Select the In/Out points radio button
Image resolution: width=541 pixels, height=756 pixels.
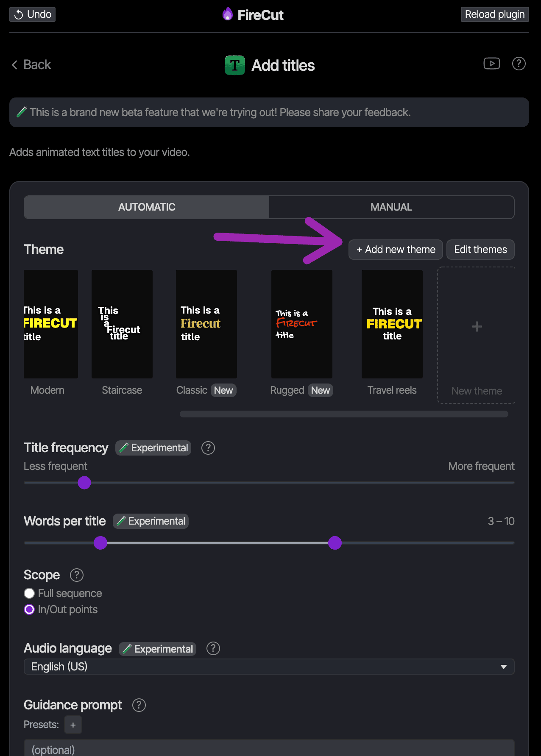click(x=29, y=609)
